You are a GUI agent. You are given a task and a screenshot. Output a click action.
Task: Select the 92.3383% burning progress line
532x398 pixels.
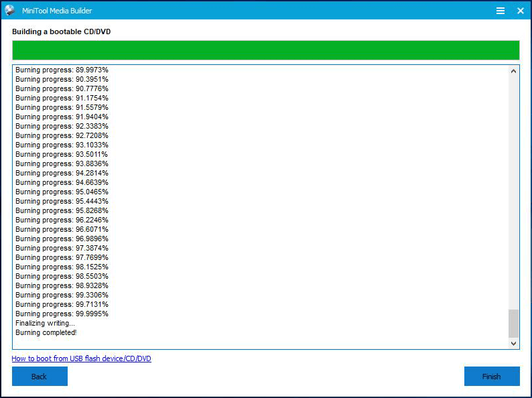(62, 126)
